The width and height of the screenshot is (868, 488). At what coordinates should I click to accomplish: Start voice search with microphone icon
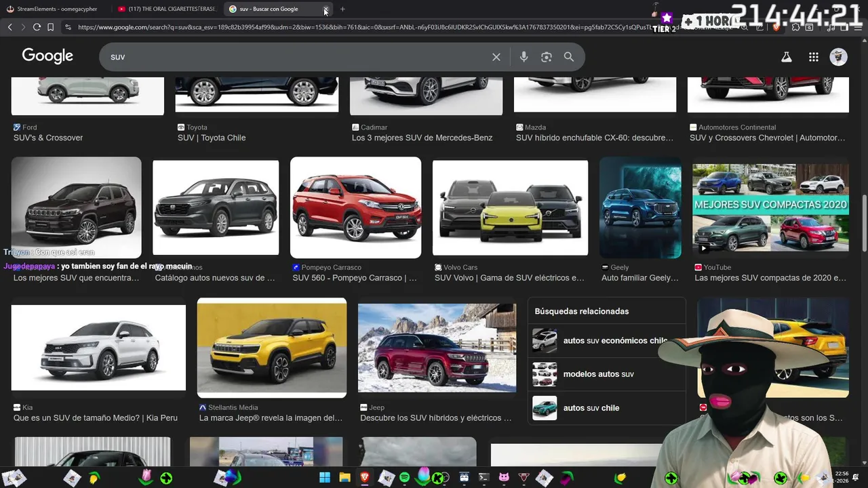coord(524,57)
